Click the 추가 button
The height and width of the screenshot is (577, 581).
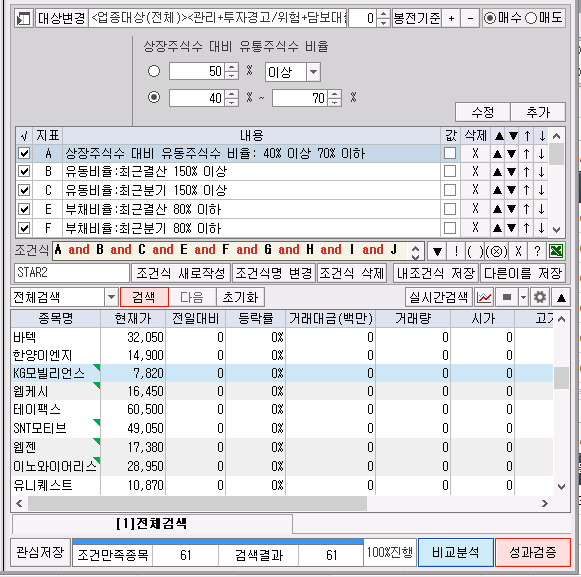pyautogui.click(x=538, y=112)
